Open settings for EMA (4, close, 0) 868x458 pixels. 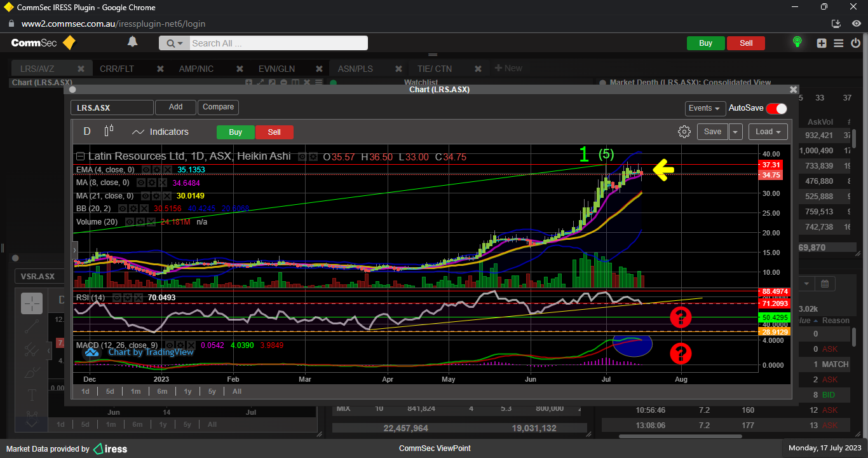tap(156, 170)
